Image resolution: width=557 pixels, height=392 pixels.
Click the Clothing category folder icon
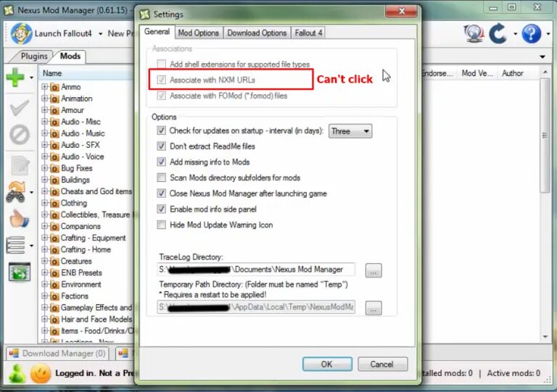click(x=54, y=203)
